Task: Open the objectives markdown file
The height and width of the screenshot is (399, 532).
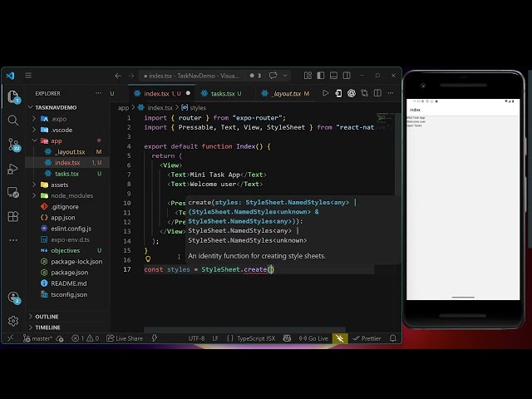Action: pos(65,250)
